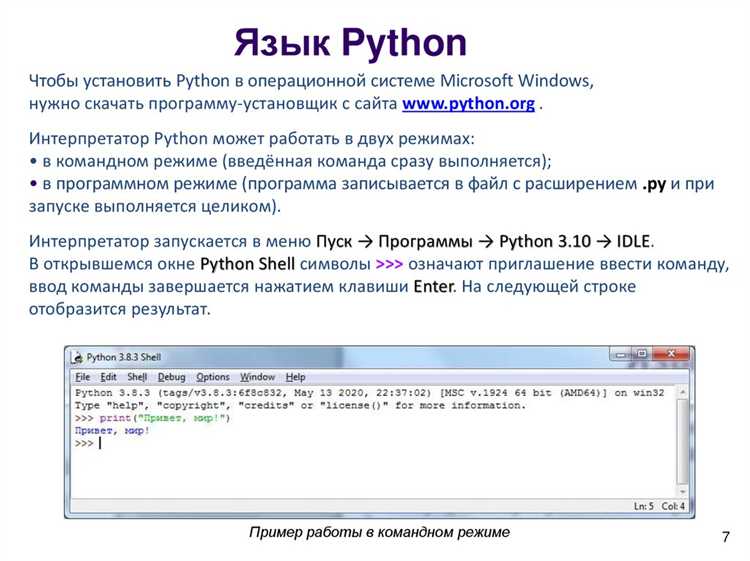
Task: Minimize the Python 3.8.3 Shell window
Action: coord(621,354)
